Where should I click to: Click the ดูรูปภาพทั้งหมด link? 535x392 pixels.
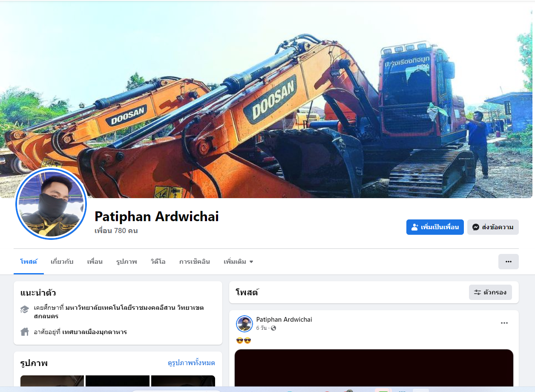click(191, 363)
